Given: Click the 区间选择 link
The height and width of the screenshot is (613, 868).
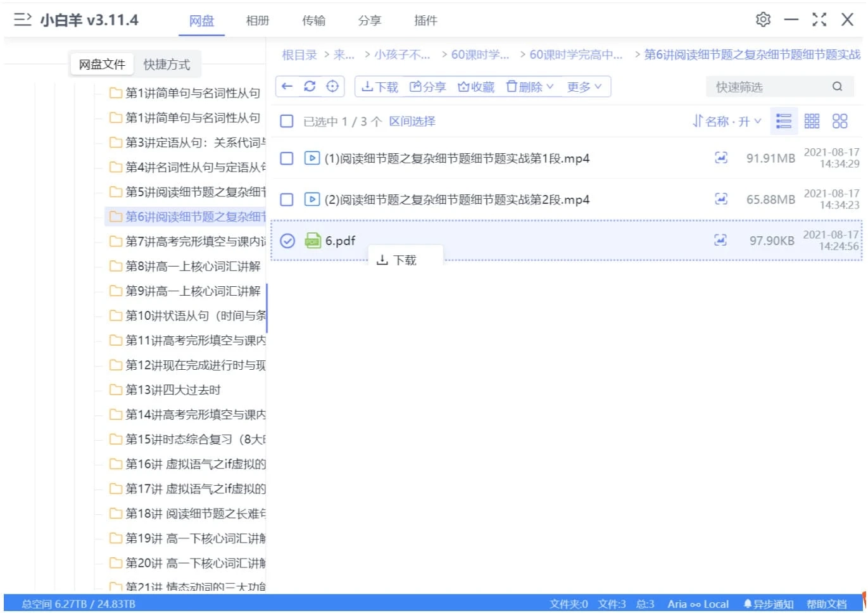Looking at the screenshot, I should tap(412, 121).
